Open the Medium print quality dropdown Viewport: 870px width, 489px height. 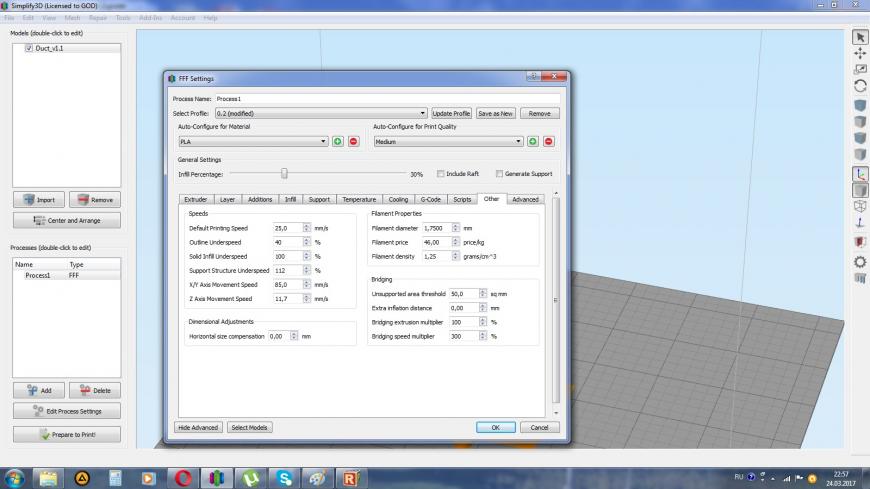coord(448,142)
